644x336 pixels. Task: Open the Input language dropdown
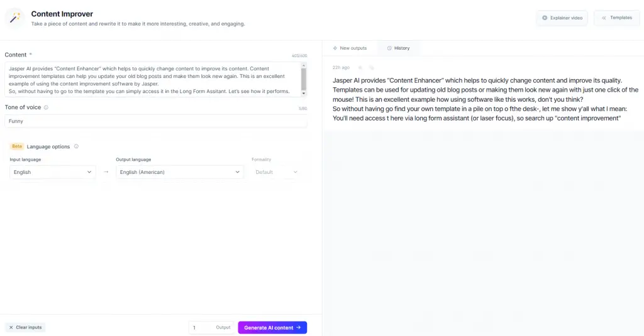(53, 172)
